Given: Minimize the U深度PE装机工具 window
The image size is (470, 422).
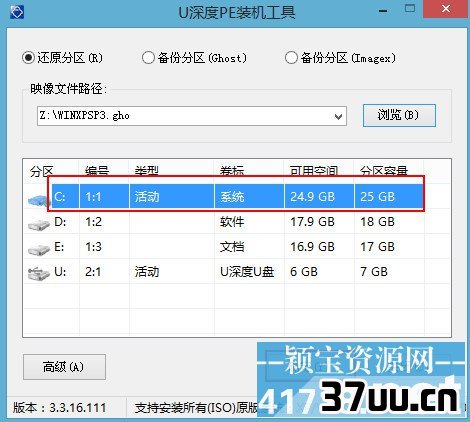Looking at the screenshot, I should coord(383,11).
